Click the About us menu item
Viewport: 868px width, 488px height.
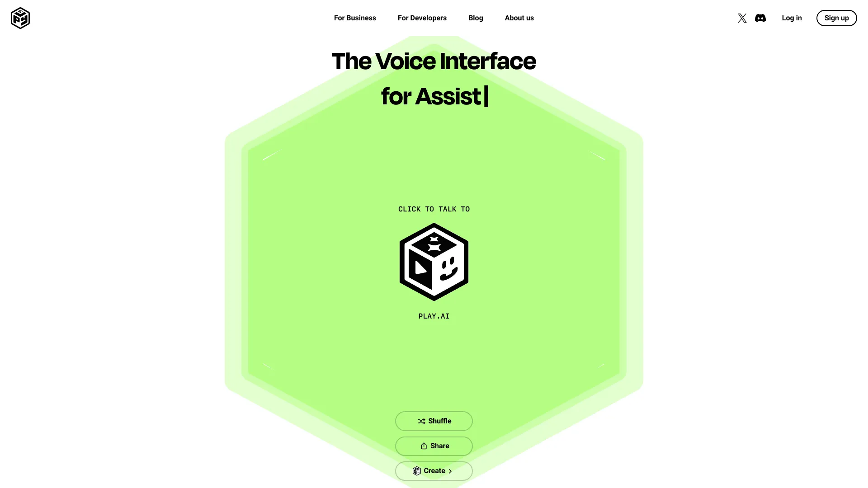(x=519, y=18)
